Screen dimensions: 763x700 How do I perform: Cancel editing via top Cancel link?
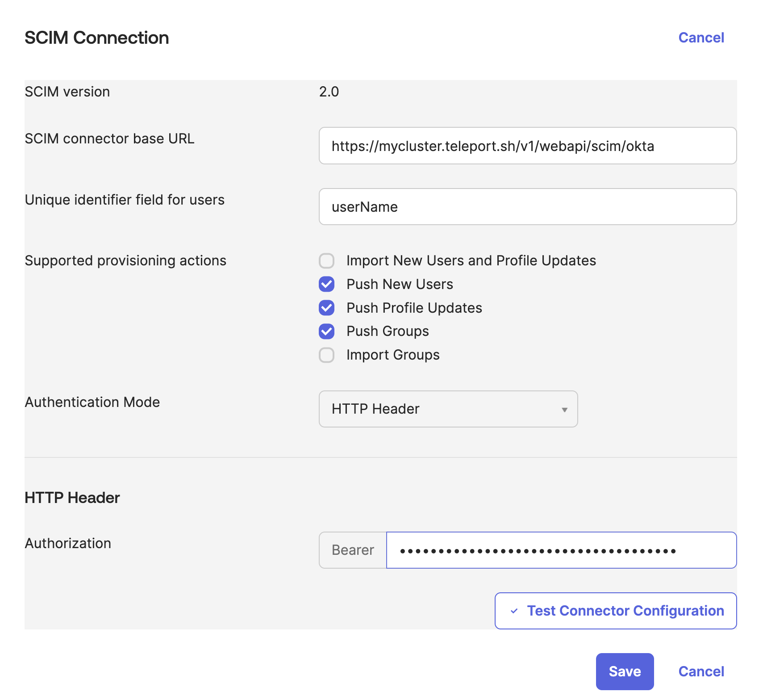coord(701,38)
